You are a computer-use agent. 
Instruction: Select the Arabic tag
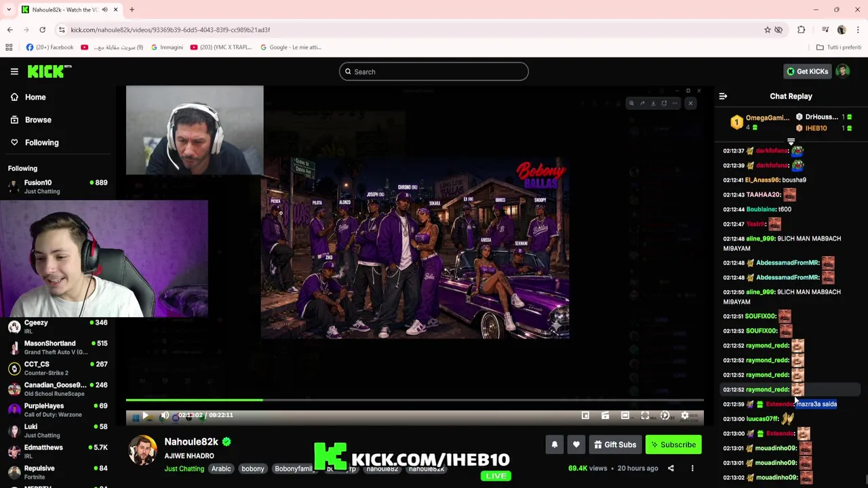click(221, 469)
